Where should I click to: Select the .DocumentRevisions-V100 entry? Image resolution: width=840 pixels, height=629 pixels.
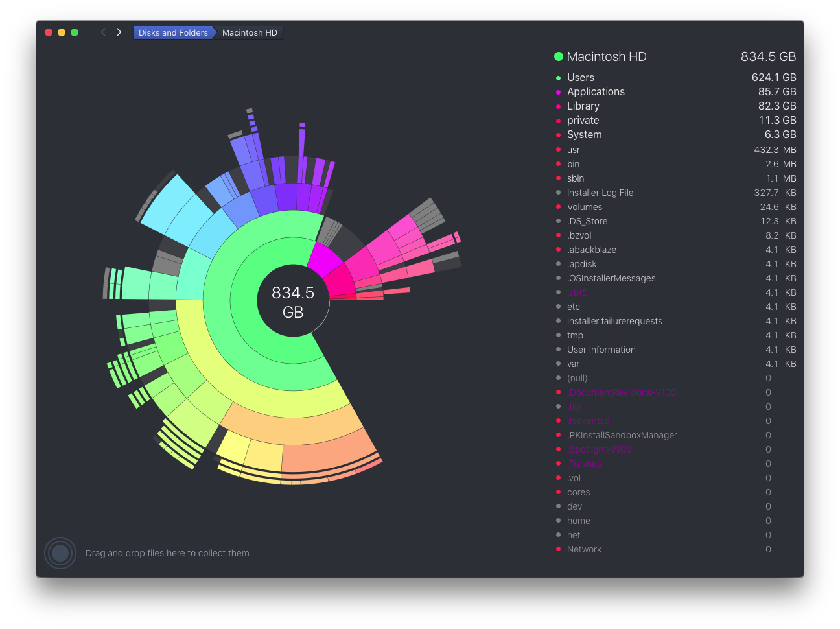point(675,392)
